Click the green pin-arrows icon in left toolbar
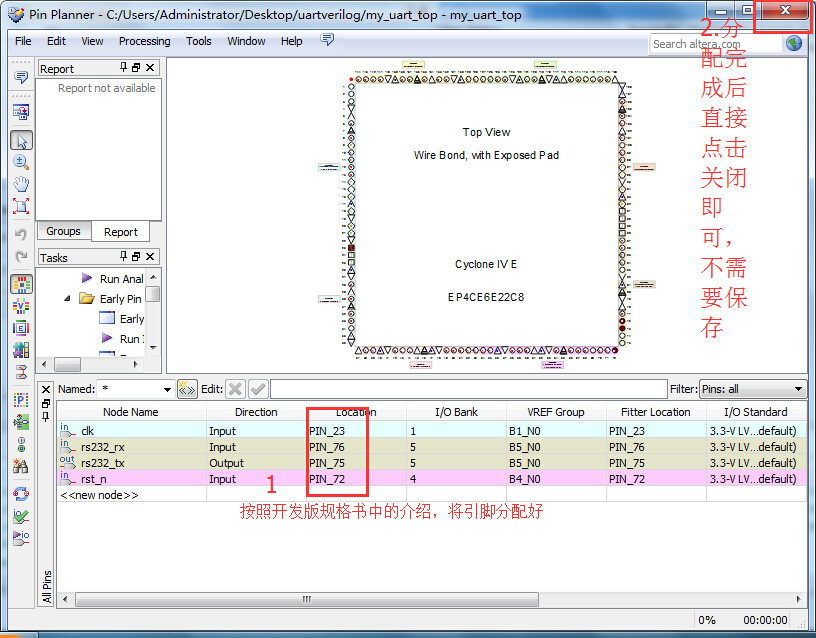This screenshot has height=638, width=816. click(21, 422)
